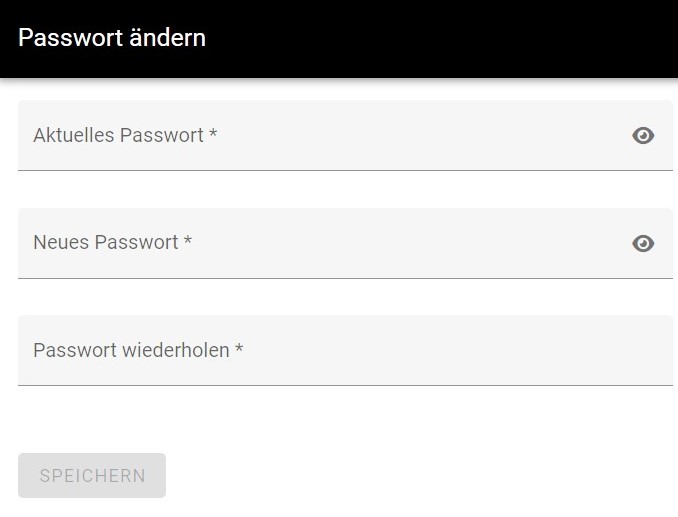This screenshot has width=678, height=517.
Task: Click the "Neues Passwort" label text
Action: click(x=105, y=243)
